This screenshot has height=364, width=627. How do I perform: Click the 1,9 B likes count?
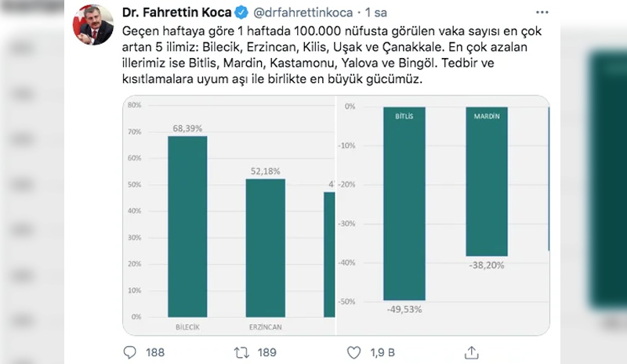382,352
